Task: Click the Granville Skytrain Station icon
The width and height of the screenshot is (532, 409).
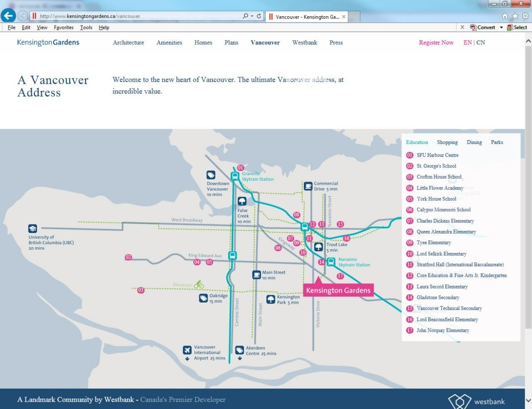Action: tap(235, 176)
